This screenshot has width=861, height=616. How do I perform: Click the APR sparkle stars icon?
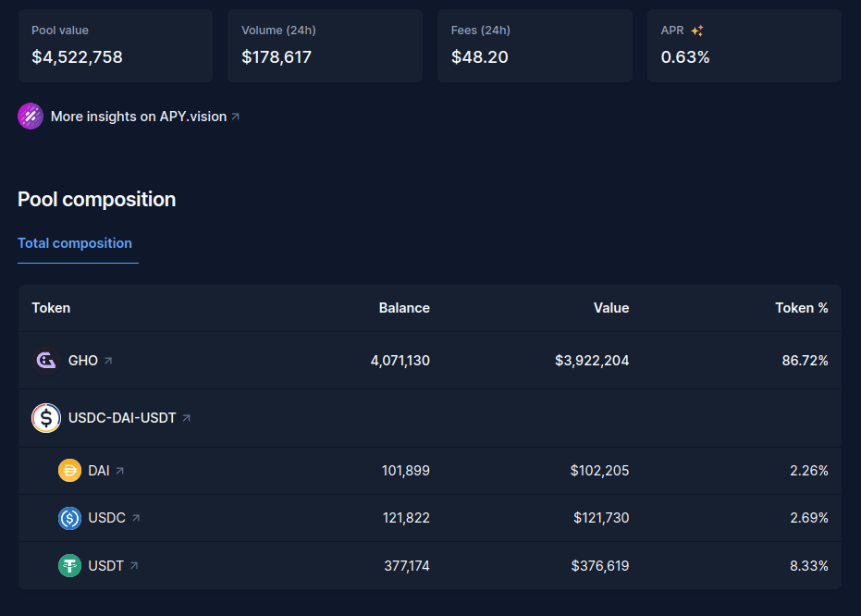[697, 31]
